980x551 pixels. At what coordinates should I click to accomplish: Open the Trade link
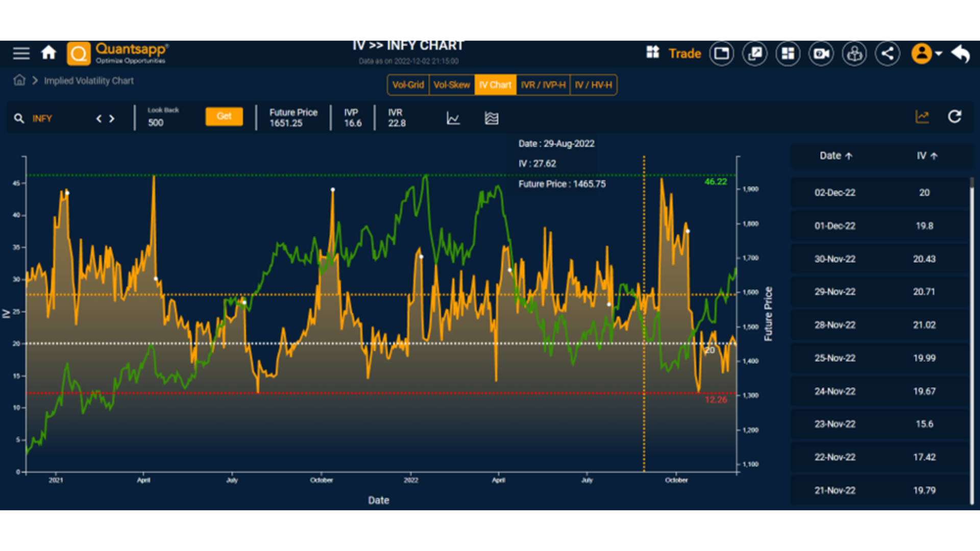(684, 54)
